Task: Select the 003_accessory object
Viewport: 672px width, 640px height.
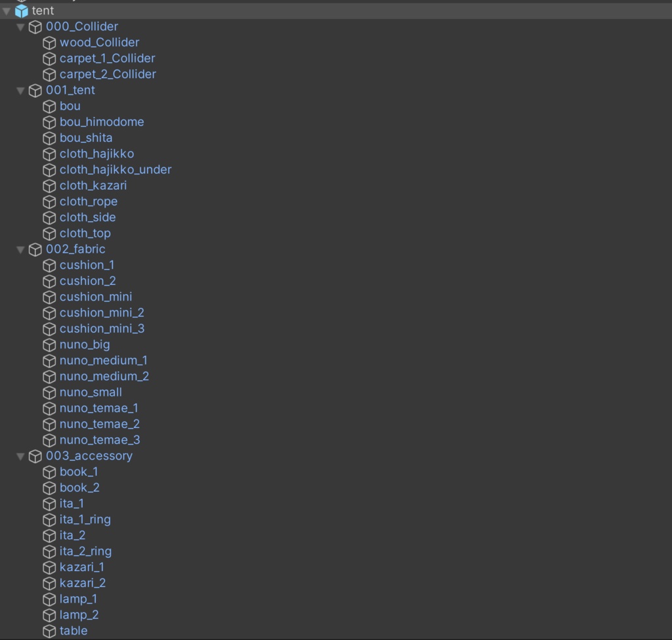Action: pyautogui.click(x=89, y=456)
